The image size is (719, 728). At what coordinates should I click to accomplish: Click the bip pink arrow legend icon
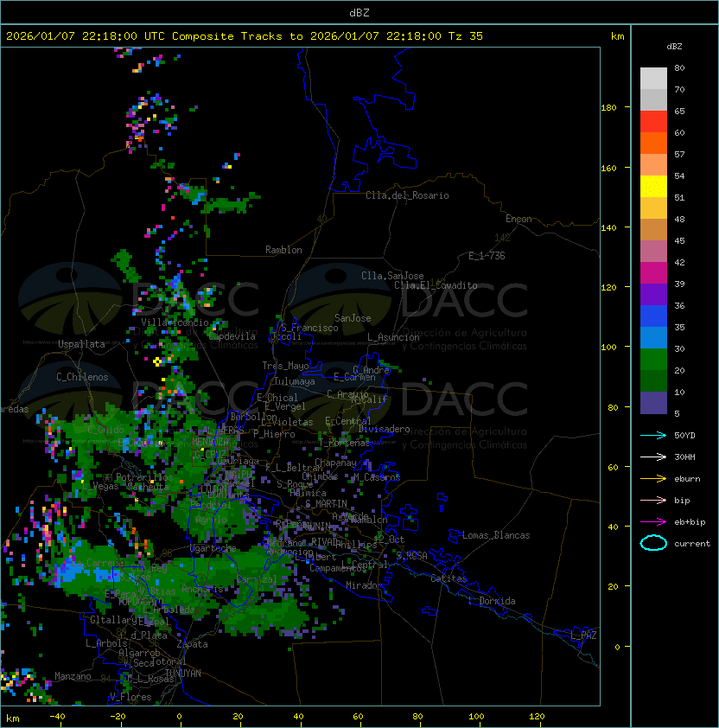tap(653, 500)
